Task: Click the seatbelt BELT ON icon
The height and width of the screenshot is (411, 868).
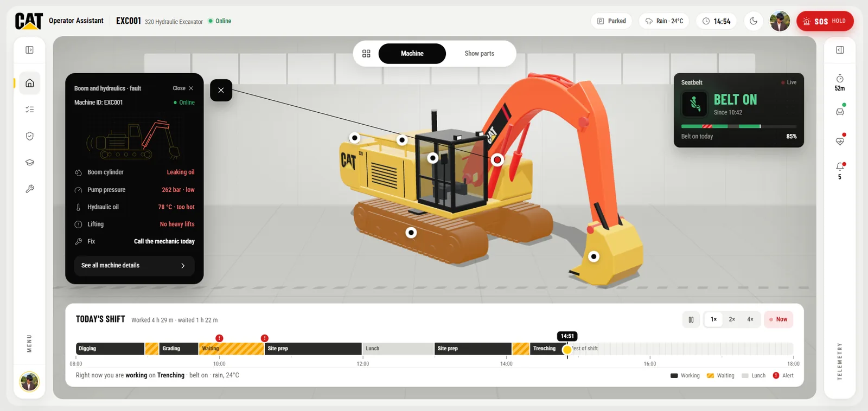Action: (x=694, y=104)
